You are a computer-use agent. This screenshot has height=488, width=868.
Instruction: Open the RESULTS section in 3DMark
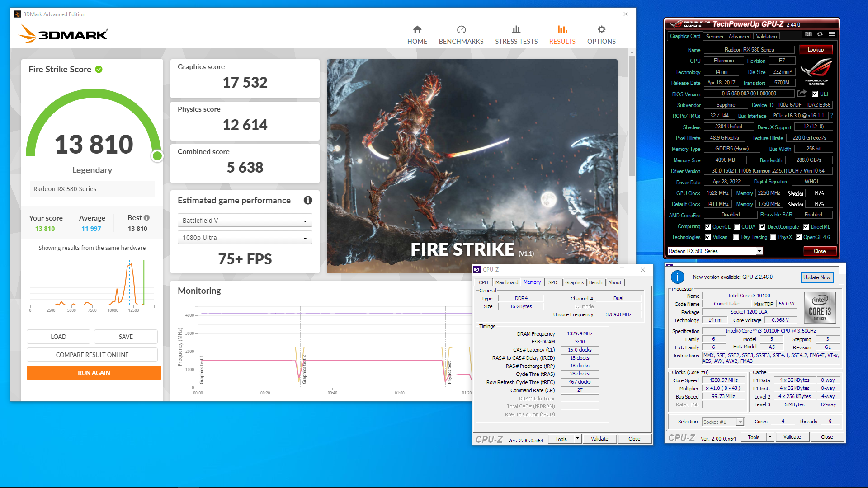pyautogui.click(x=562, y=35)
